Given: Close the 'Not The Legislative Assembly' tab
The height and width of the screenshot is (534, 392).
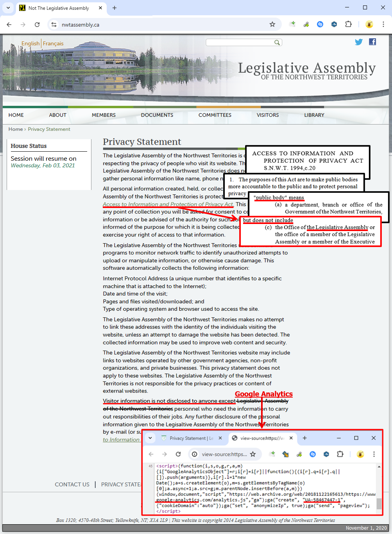Looking at the screenshot, I should 100,8.
